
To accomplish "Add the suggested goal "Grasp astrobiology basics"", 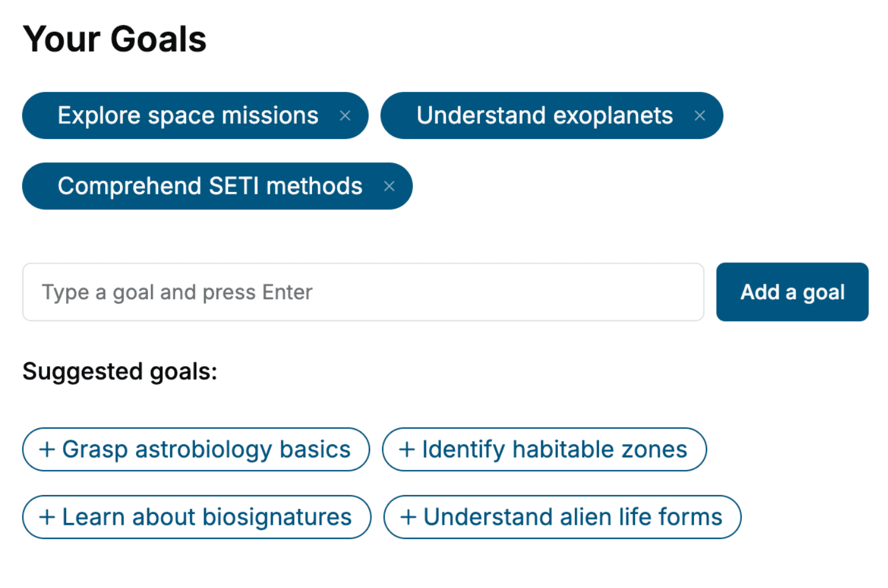I will pyautogui.click(x=196, y=450).
